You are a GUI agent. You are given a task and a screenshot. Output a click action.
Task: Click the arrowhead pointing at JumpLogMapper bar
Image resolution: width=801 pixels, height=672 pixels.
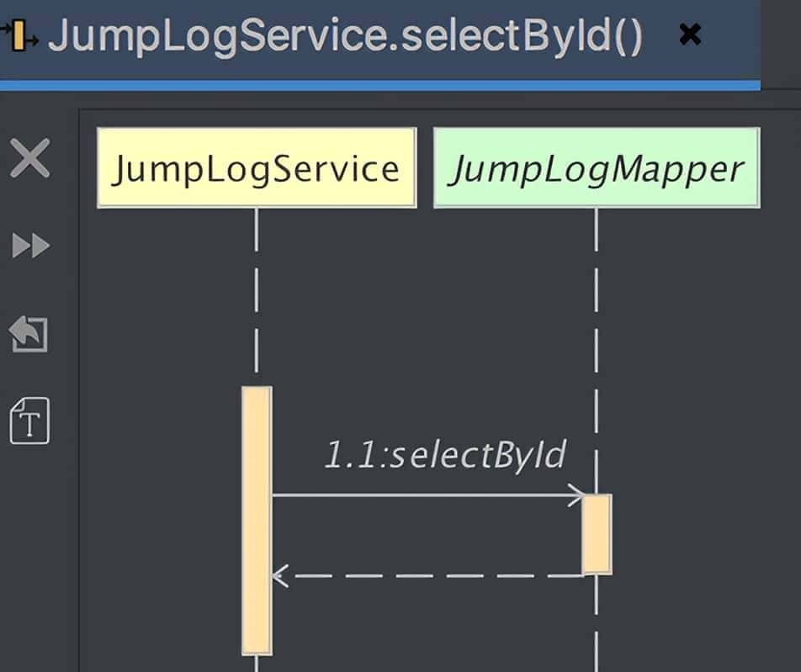577,495
